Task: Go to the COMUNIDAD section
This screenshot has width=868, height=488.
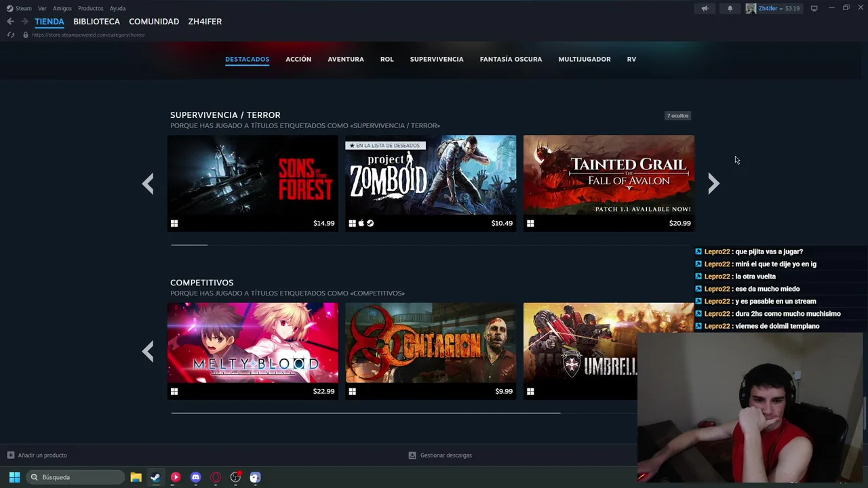Action: (154, 22)
